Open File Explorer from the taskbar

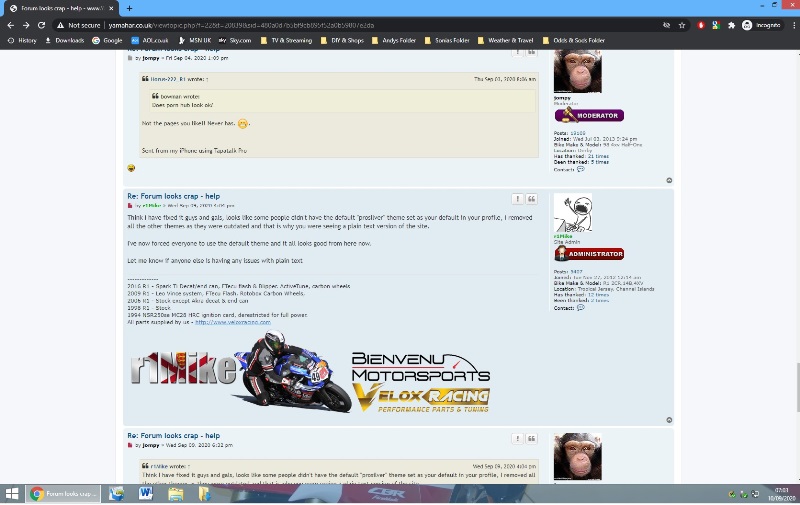pyautogui.click(x=176, y=494)
